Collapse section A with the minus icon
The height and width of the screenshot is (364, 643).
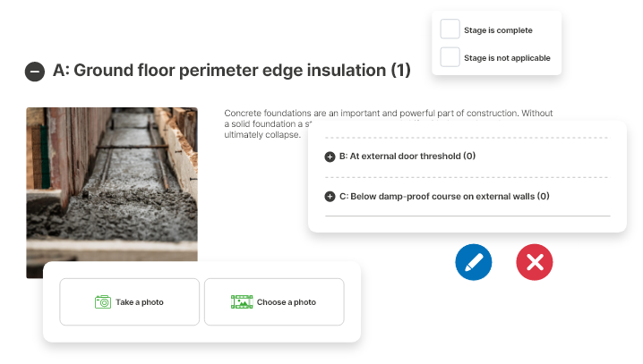tap(35, 72)
